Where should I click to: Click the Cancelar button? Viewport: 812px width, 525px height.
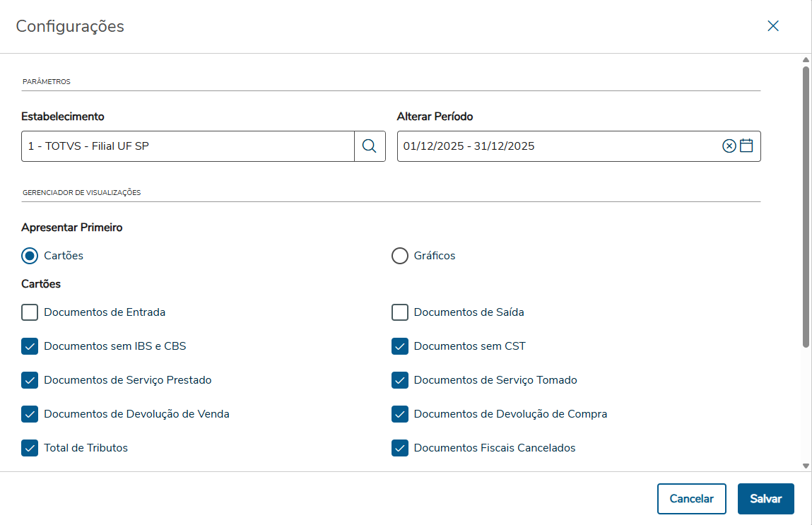coord(691,499)
